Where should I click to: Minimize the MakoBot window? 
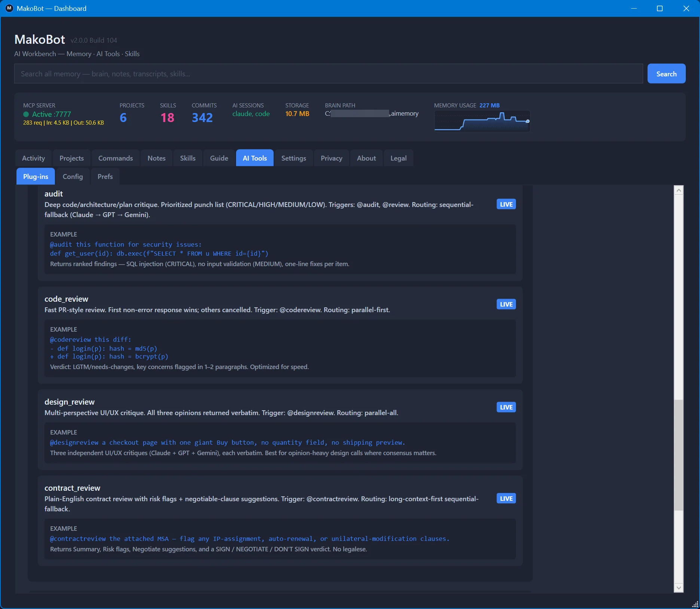pyautogui.click(x=634, y=8)
